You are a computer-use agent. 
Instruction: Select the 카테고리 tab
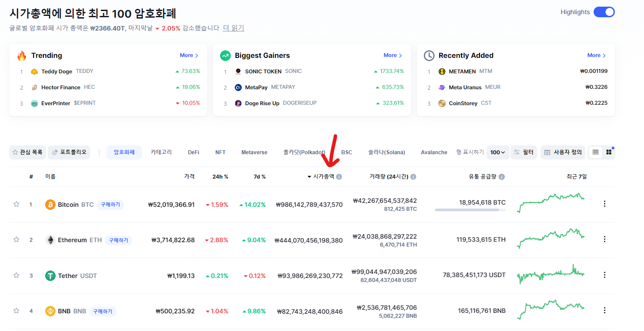point(161,152)
